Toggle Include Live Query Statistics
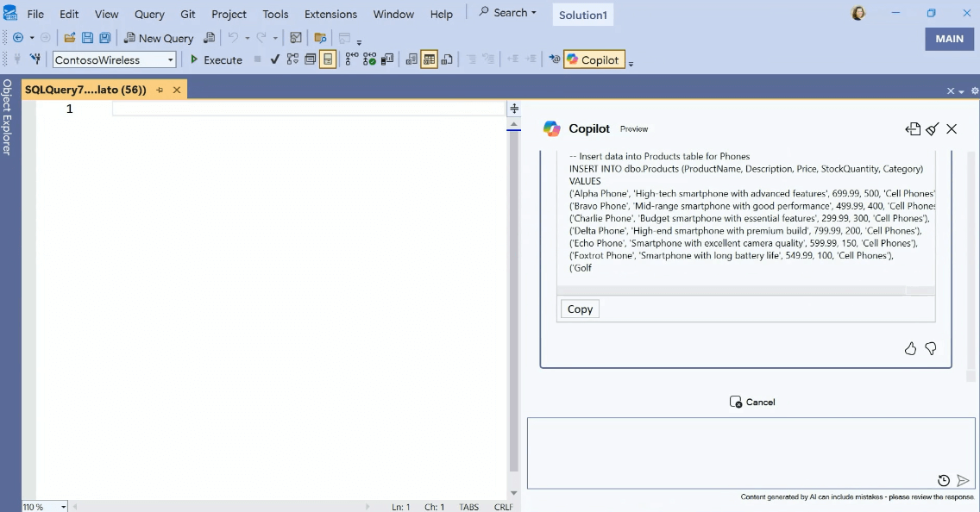 (x=369, y=59)
